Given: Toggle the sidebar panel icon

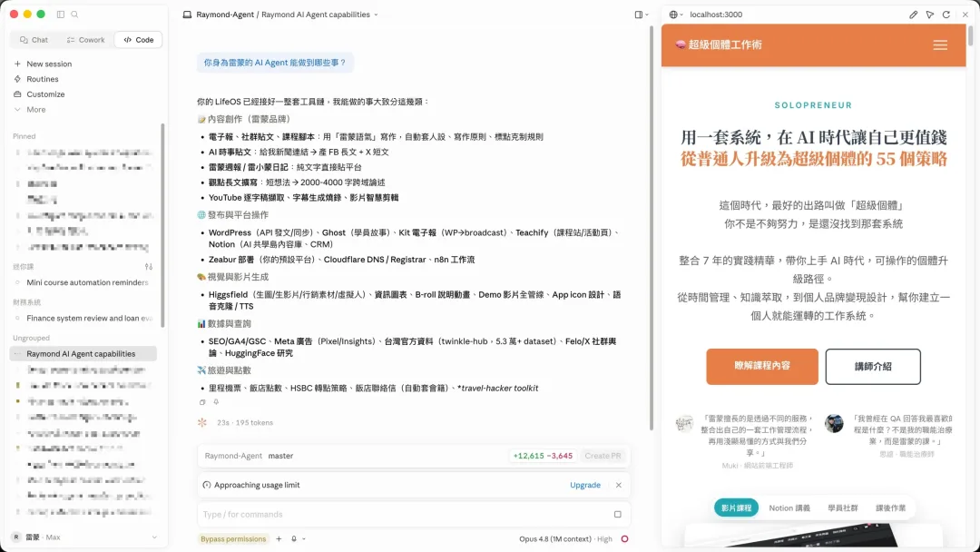Looking at the screenshot, I should tap(61, 14).
